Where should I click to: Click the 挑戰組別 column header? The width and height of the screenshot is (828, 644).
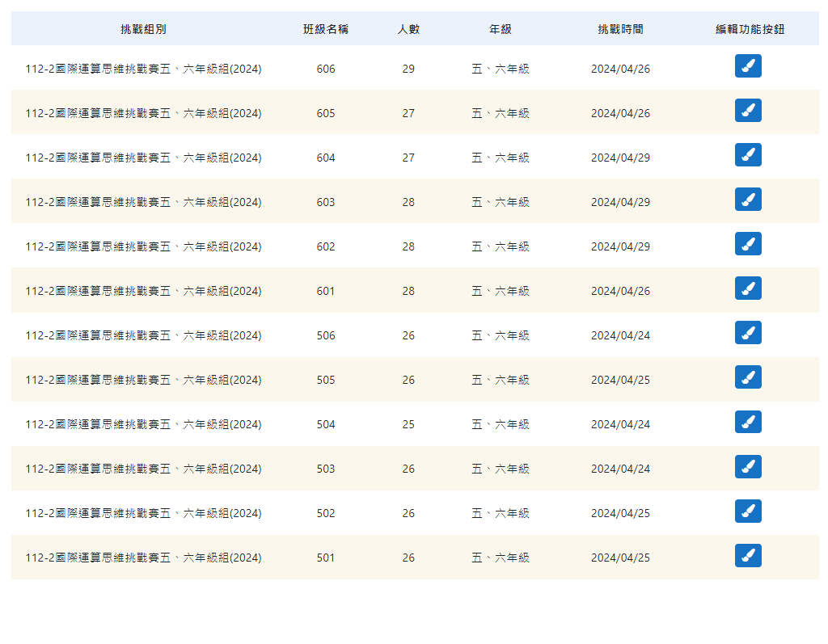(x=143, y=29)
